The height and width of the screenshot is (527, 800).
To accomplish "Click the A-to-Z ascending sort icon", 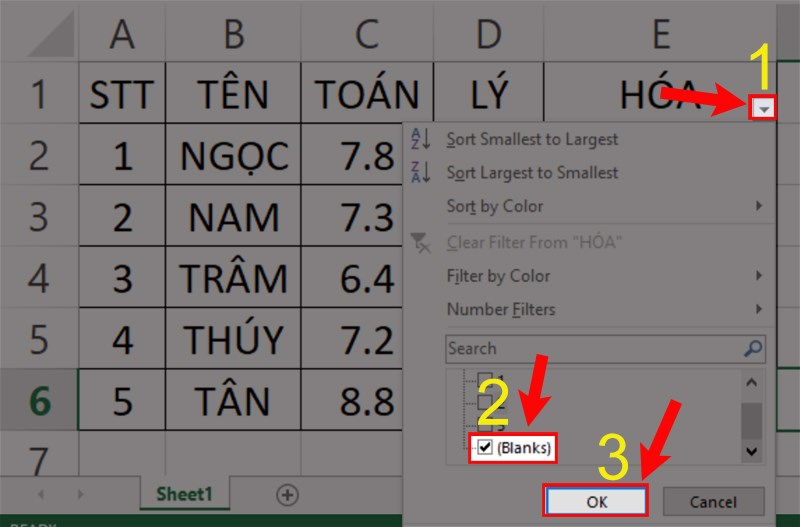I will pyautogui.click(x=421, y=139).
